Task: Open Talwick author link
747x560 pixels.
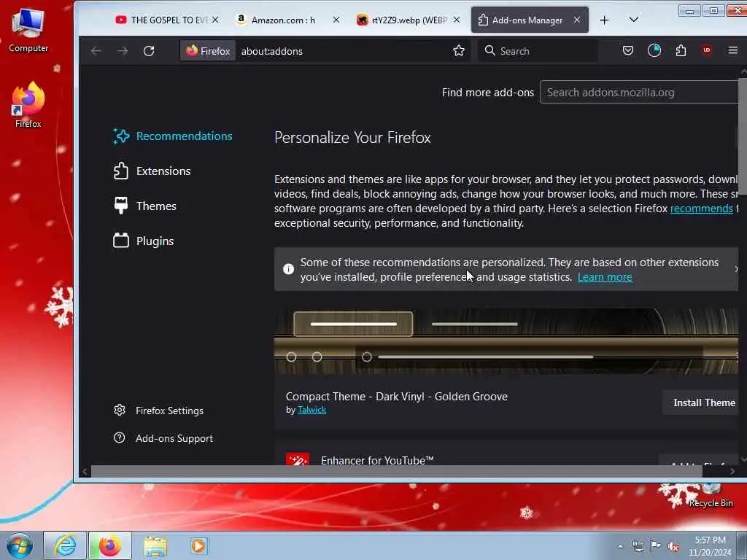Action: point(311,410)
